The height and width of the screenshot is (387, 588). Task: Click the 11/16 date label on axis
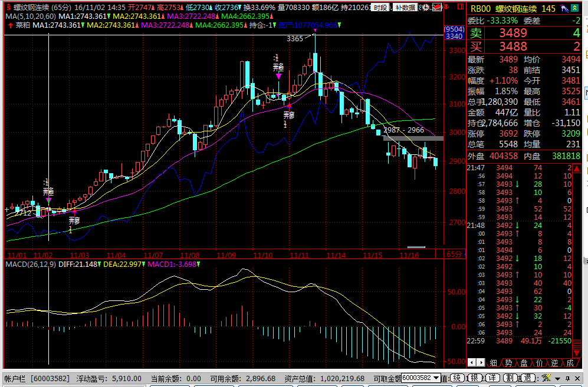(x=409, y=255)
